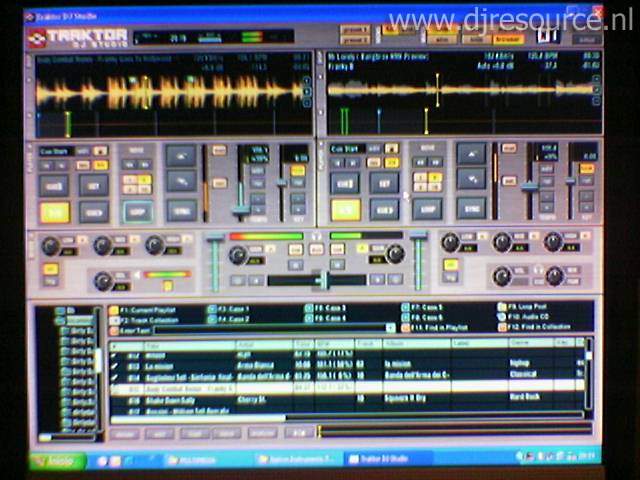
Task: Select F11 Find in Playlist
Action: (x=435, y=327)
